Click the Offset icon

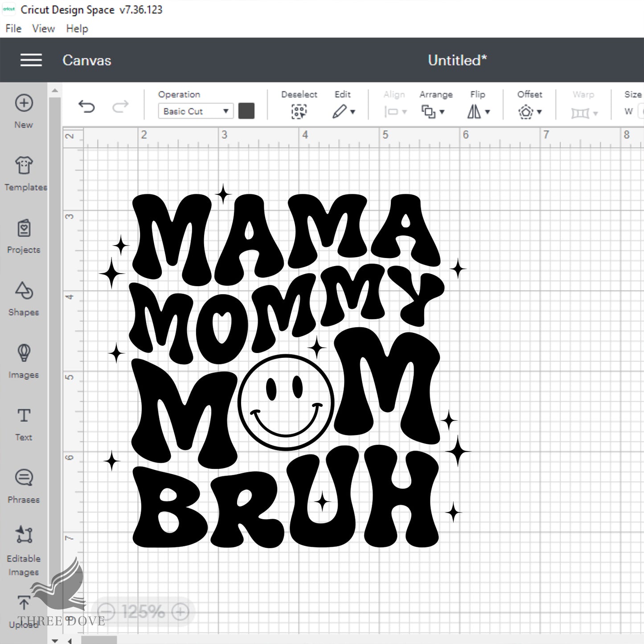click(526, 111)
